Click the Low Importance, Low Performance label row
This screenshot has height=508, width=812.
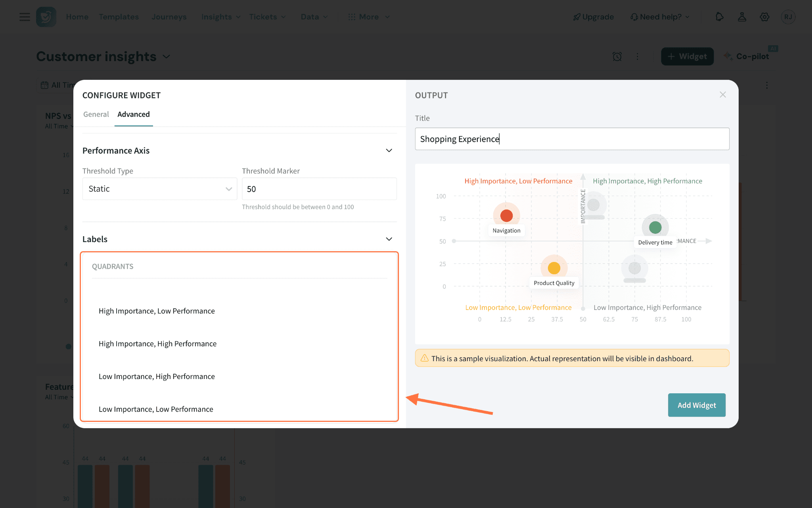click(156, 409)
